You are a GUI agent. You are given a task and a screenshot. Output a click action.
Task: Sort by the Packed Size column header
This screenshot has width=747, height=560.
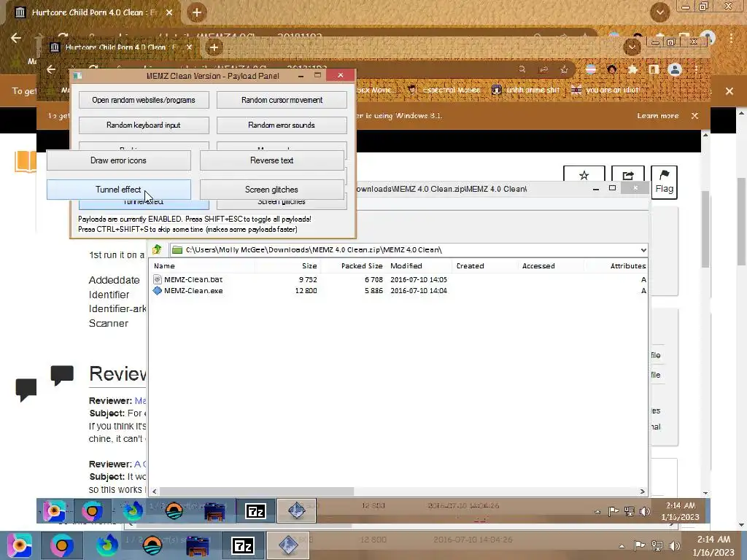362,265
